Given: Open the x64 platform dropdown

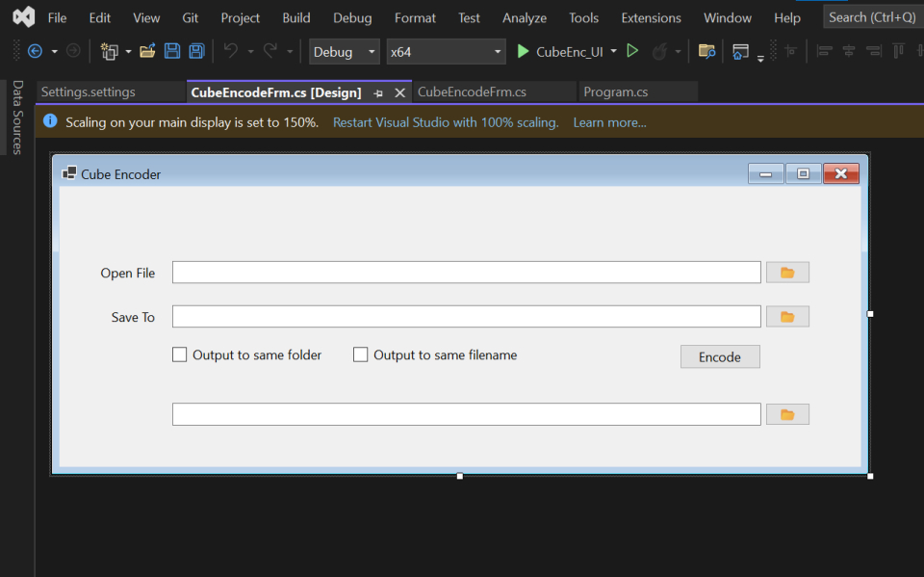Looking at the screenshot, I should pos(446,52).
